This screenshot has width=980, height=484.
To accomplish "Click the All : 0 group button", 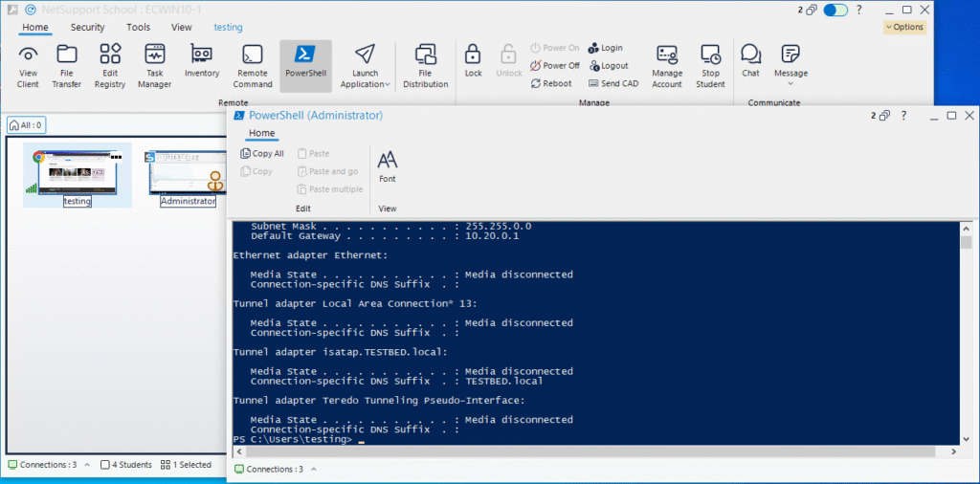I will coord(26,125).
